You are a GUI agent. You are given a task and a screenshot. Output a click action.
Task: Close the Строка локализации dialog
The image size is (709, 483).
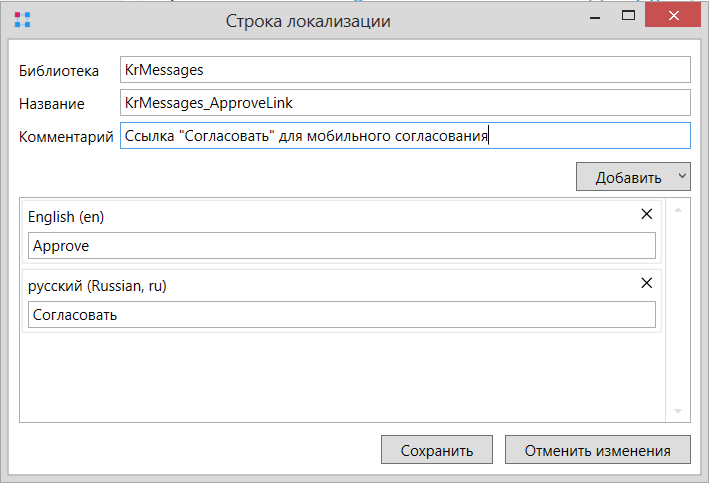[673, 16]
